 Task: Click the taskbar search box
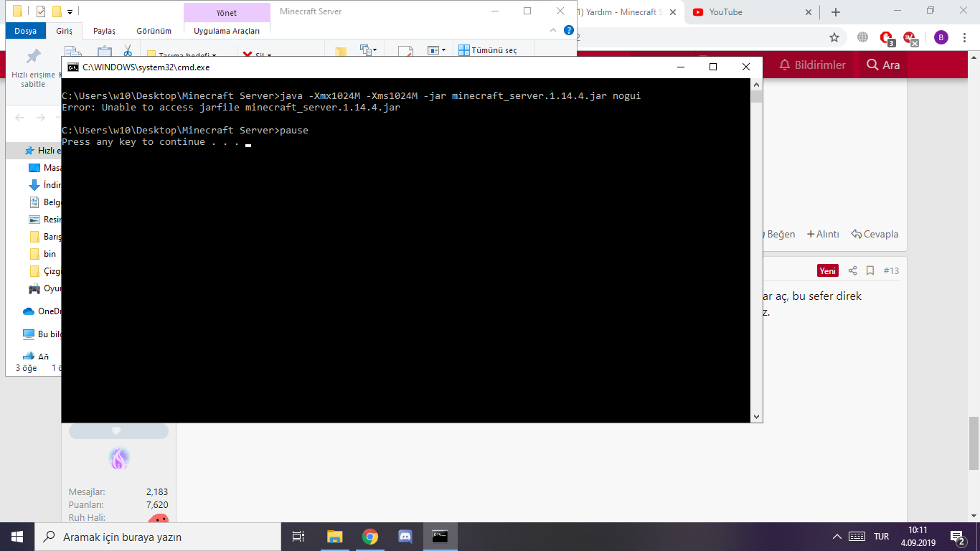(x=158, y=537)
